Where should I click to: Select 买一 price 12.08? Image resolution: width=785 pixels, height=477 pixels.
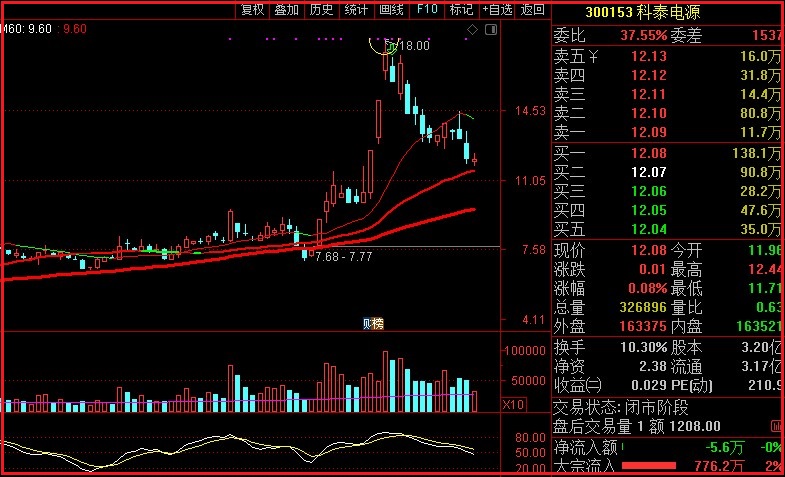pos(649,153)
